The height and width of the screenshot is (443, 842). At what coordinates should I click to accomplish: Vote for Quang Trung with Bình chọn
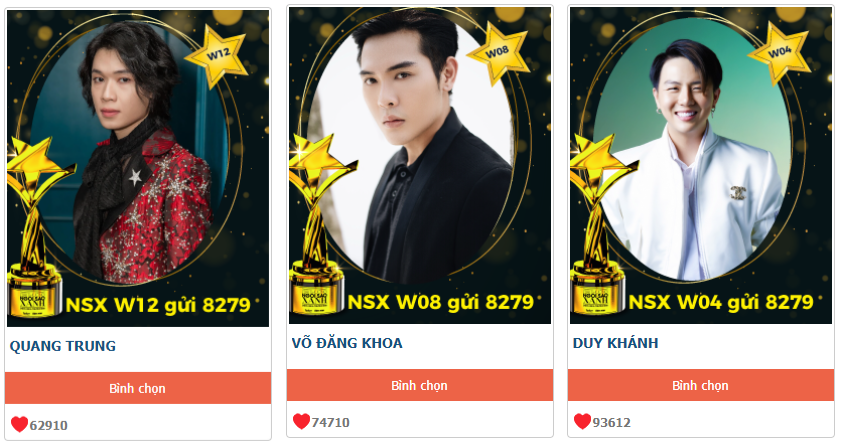[x=137, y=388]
